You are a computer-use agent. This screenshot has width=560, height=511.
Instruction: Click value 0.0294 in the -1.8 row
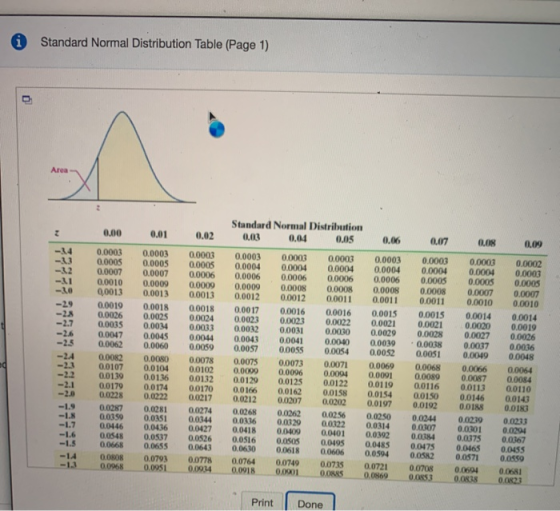514,431
